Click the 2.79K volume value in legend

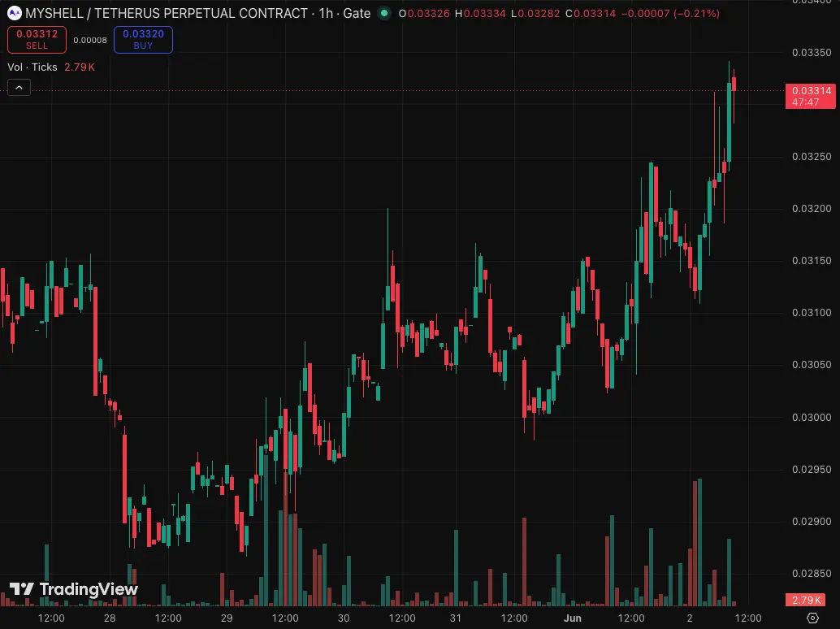tap(80, 67)
